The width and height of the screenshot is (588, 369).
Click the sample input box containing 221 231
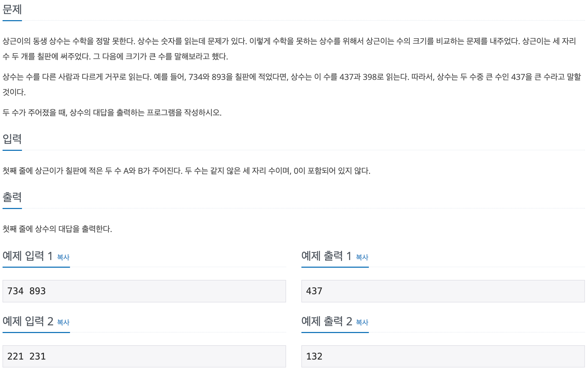(144, 356)
